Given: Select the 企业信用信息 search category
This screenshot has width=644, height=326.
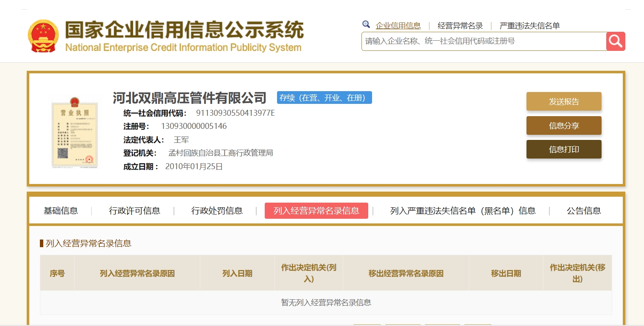Looking at the screenshot, I should [x=398, y=25].
